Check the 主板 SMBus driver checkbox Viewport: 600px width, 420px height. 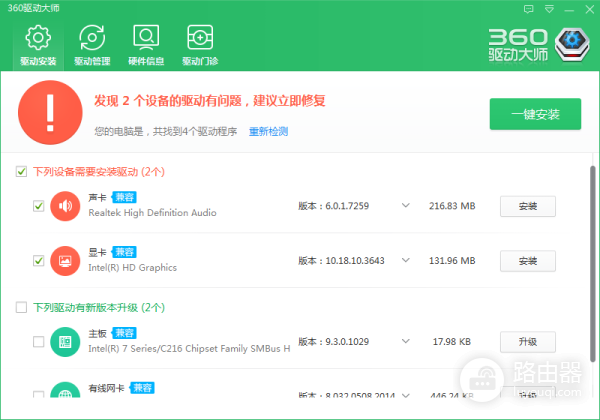(39, 342)
